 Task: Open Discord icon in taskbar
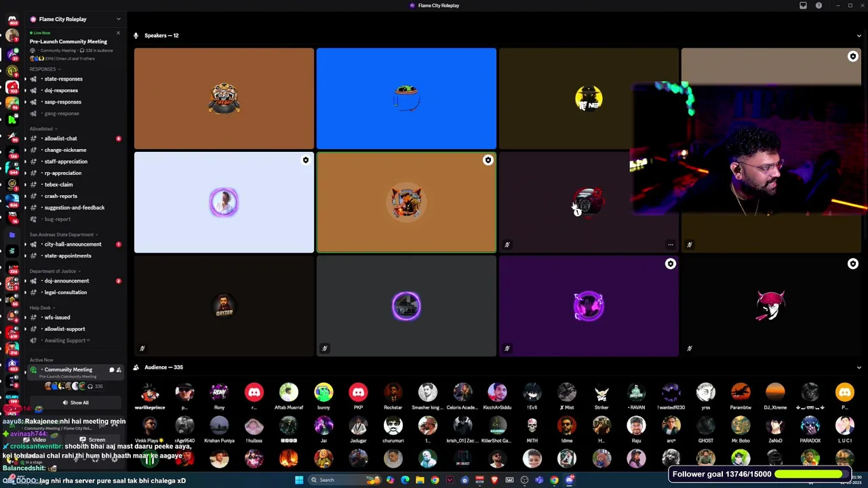tap(569, 480)
